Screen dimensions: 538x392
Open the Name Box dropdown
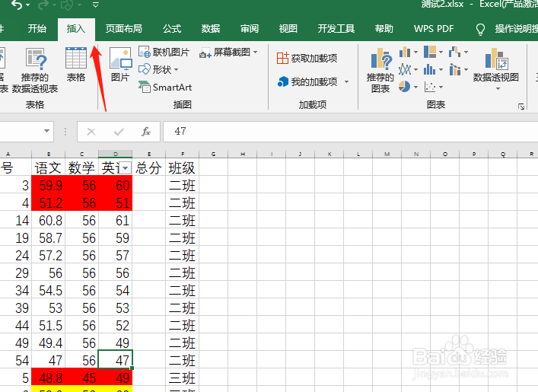(46, 131)
